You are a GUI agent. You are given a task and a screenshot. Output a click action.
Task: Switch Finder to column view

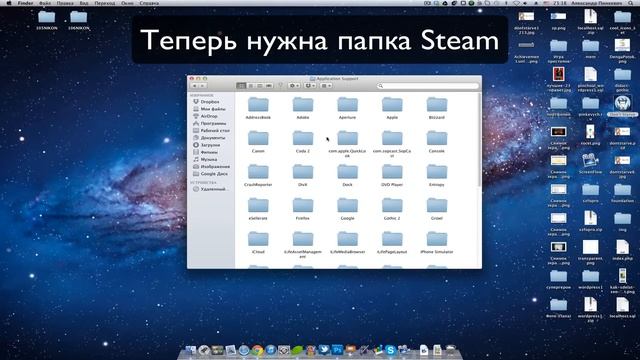click(260, 86)
